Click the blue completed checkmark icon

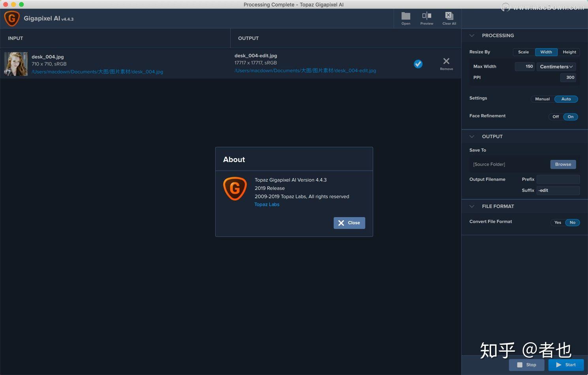418,64
